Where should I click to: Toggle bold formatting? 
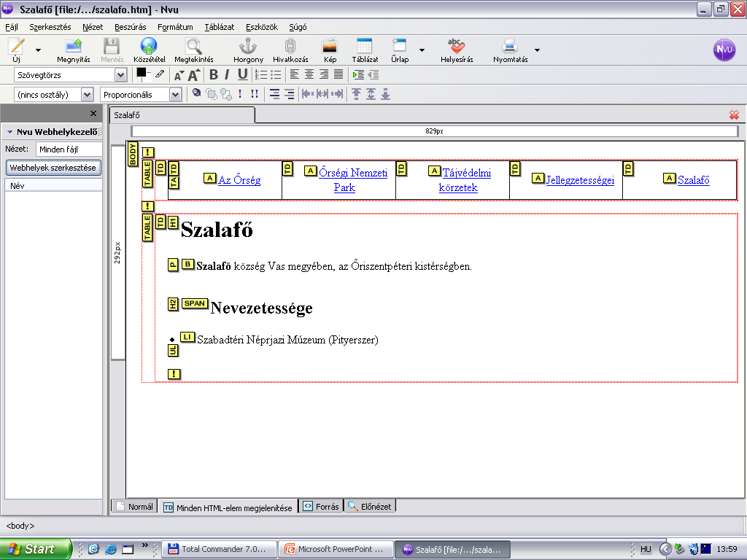(x=214, y=75)
